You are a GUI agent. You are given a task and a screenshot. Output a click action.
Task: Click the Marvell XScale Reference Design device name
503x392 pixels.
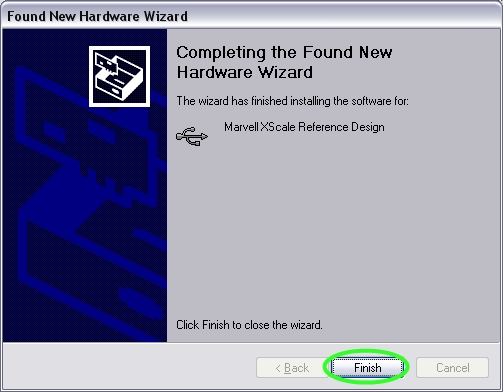(x=304, y=127)
